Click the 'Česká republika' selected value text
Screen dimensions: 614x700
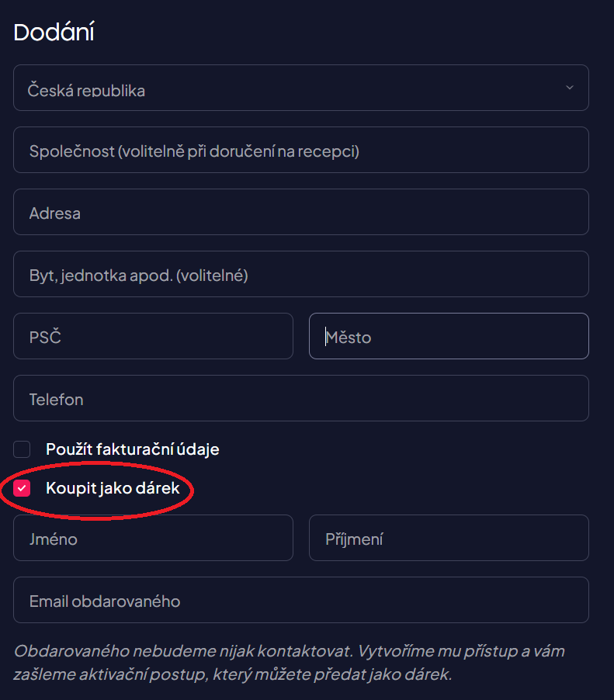86,90
